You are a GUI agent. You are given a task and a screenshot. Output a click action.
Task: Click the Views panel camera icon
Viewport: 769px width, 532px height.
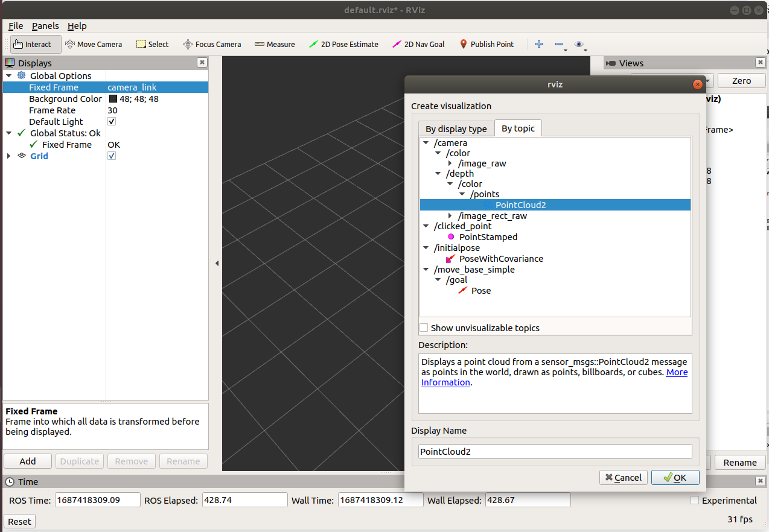pos(611,63)
